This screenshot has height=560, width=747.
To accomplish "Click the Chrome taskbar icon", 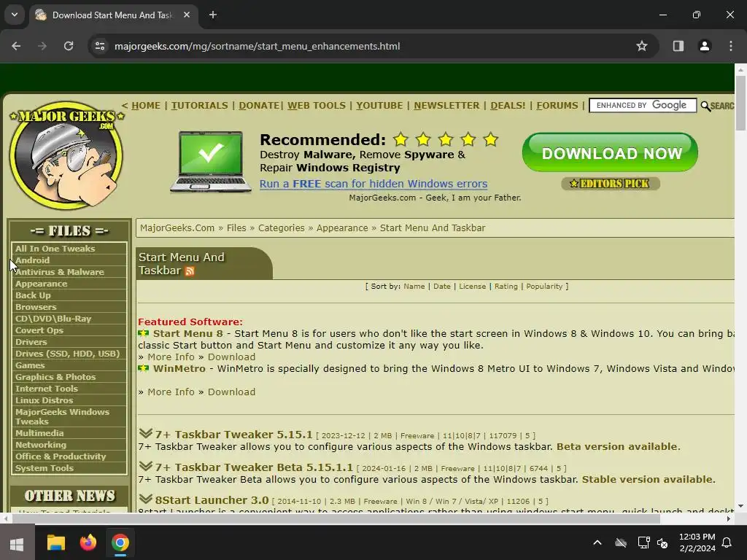I will point(120,542).
